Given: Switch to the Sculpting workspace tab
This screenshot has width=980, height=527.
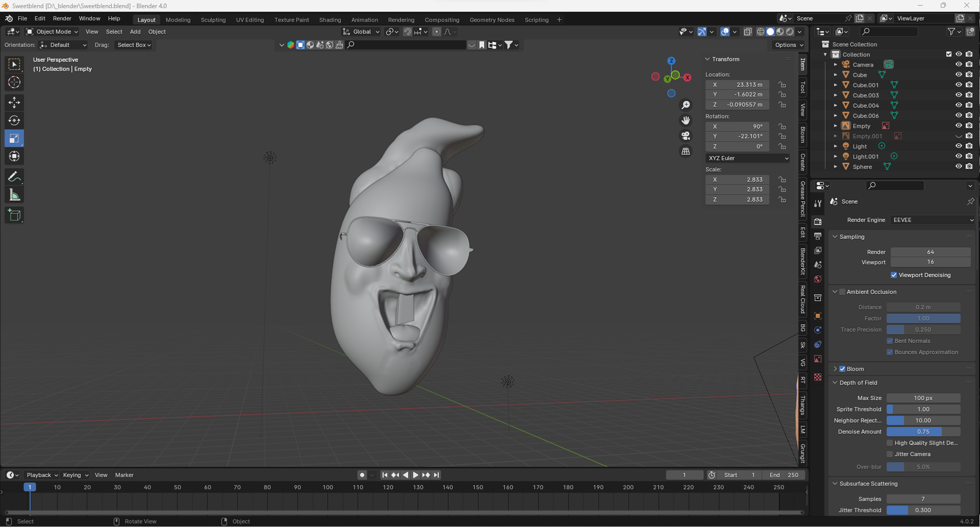Looking at the screenshot, I should point(213,20).
